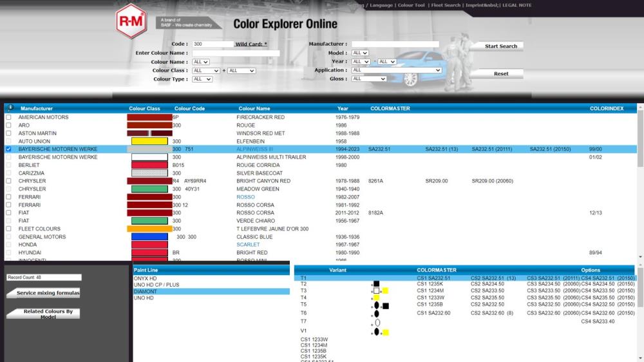This screenshot has height=362, width=644.
Task: Open the SCARLET colour name link
Action: click(248, 245)
